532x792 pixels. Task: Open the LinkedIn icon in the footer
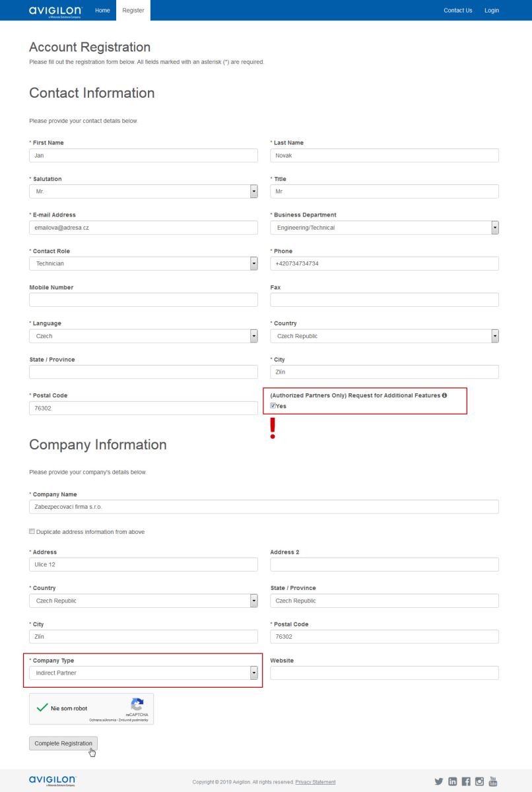tap(452, 781)
